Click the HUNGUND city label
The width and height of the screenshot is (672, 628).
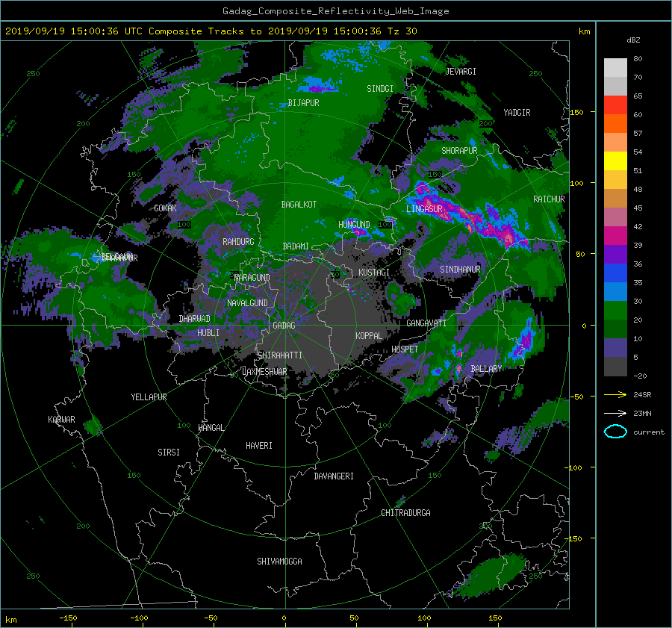tap(354, 225)
